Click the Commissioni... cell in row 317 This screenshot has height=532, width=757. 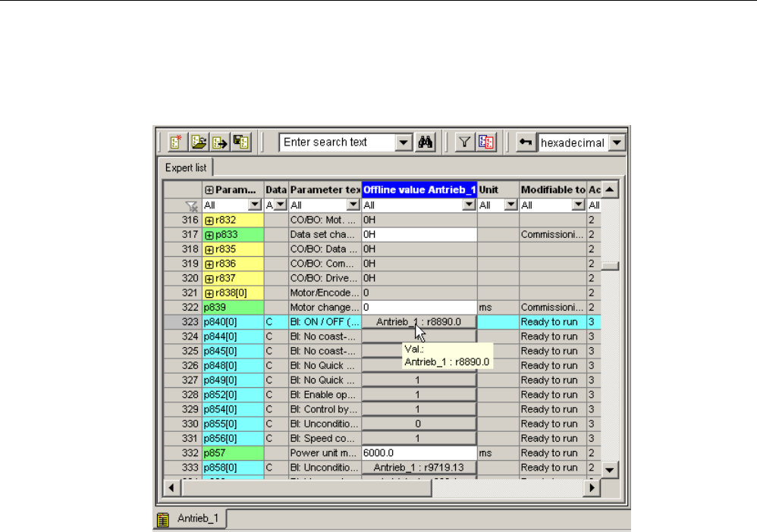(x=553, y=234)
